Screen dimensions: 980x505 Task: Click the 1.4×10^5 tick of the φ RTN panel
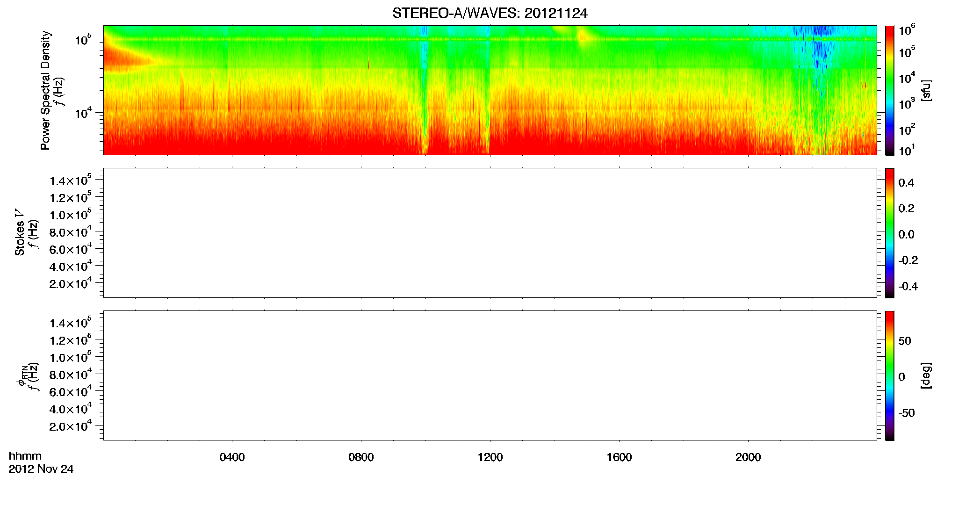[71, 322]
